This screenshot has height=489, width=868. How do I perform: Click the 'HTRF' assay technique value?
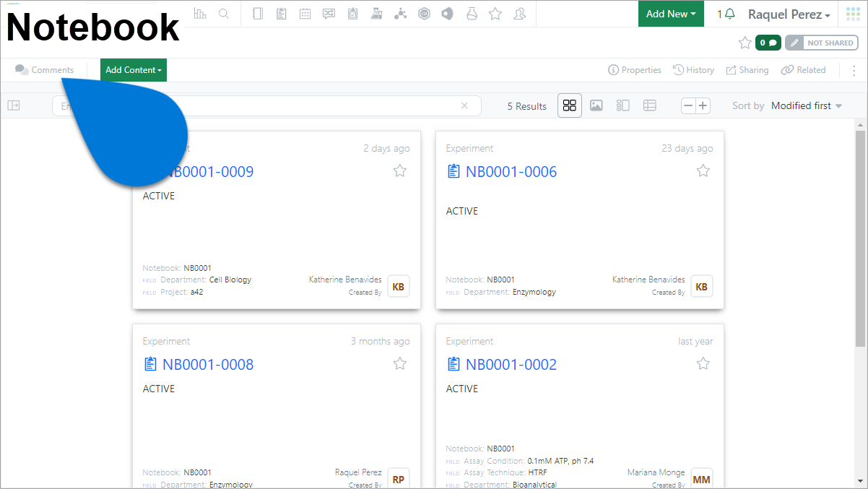point(538,473)
